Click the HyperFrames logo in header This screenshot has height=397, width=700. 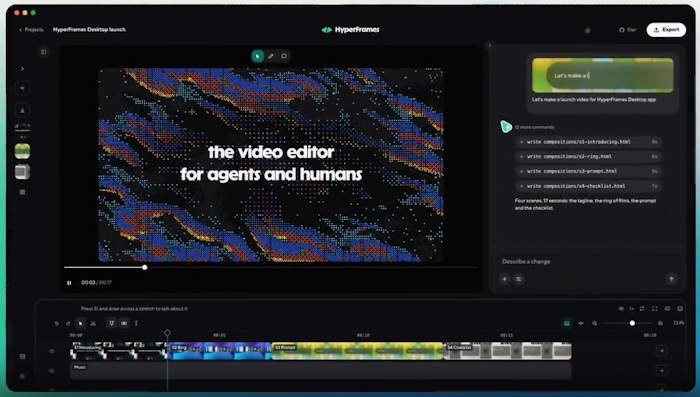click(350, 29)
